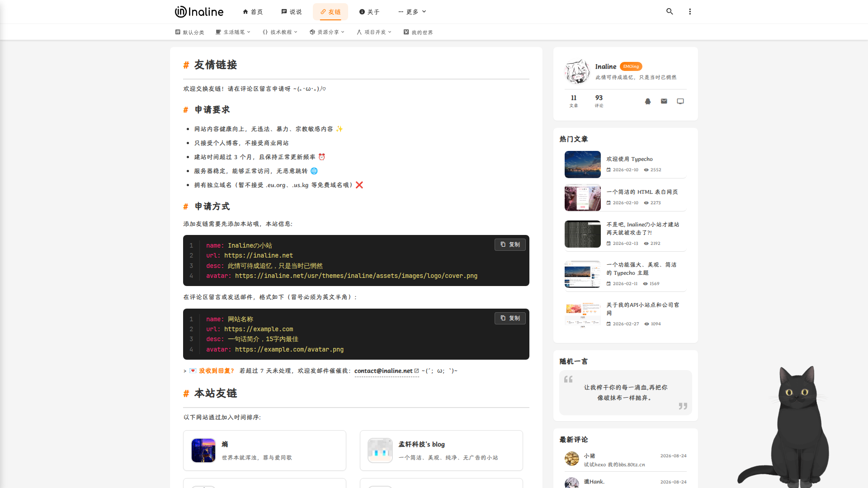The image size is (868, 488).
Task: Click the Inaline site logo
Action: tap(199, 12)
